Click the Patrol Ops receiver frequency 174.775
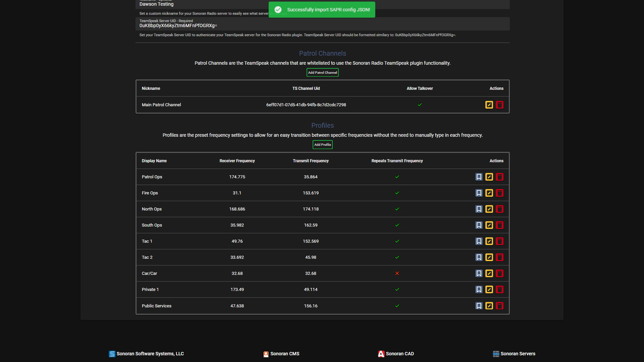 (237, 177)
